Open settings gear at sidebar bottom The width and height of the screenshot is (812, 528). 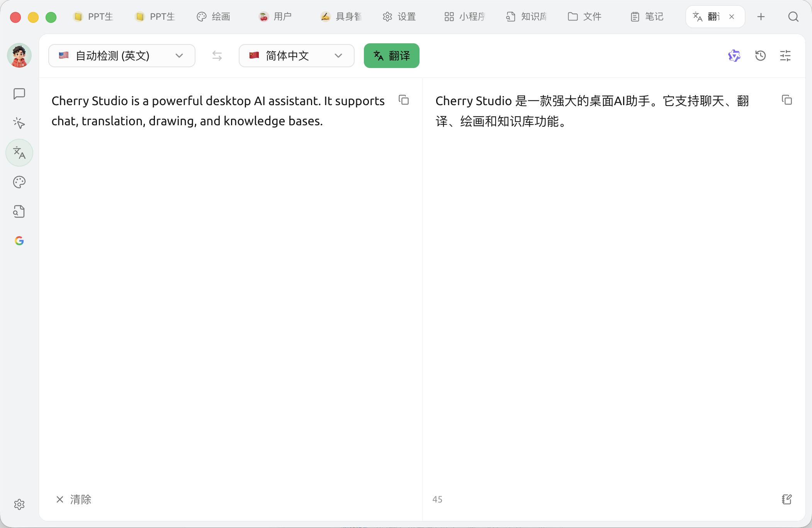coord(19,504)
